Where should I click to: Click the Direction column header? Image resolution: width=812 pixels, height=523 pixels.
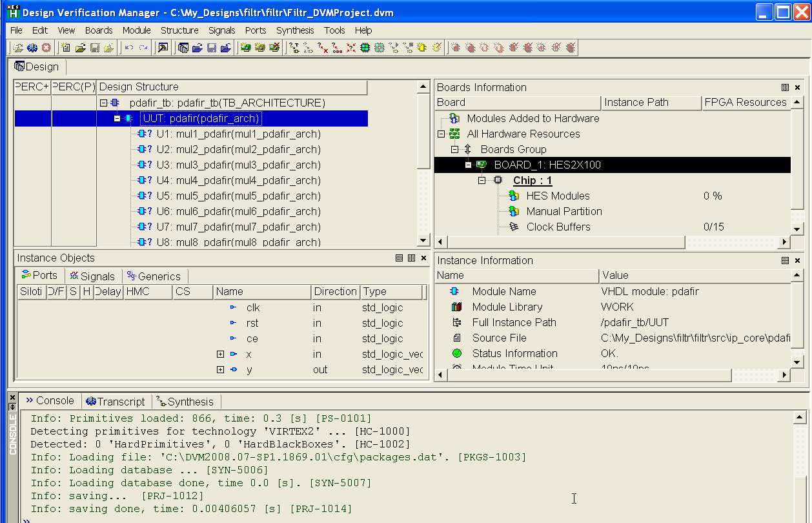(335, 292)
